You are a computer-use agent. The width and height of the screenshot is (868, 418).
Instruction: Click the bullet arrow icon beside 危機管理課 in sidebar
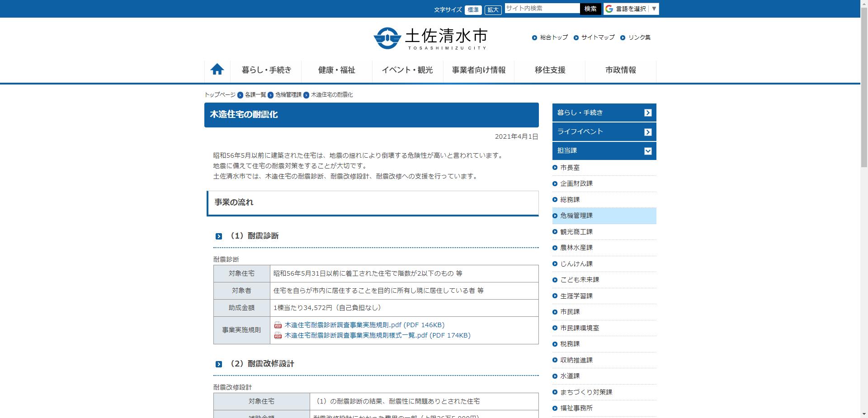tap(554, 216)
